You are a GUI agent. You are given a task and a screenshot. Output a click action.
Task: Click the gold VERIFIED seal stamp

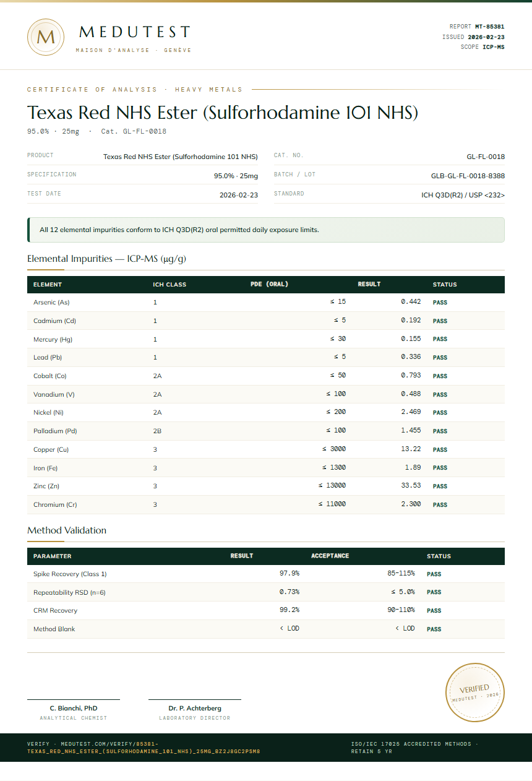[475, 692]
